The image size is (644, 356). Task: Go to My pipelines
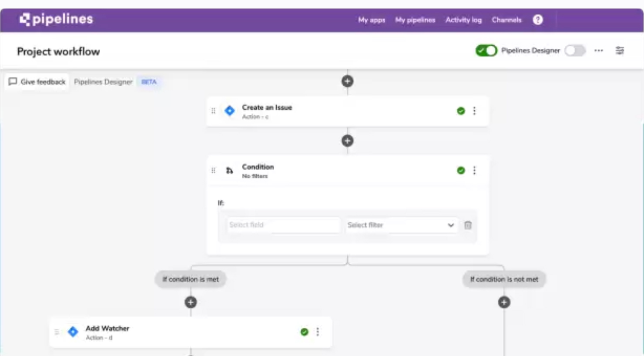[x=415, y=20]
